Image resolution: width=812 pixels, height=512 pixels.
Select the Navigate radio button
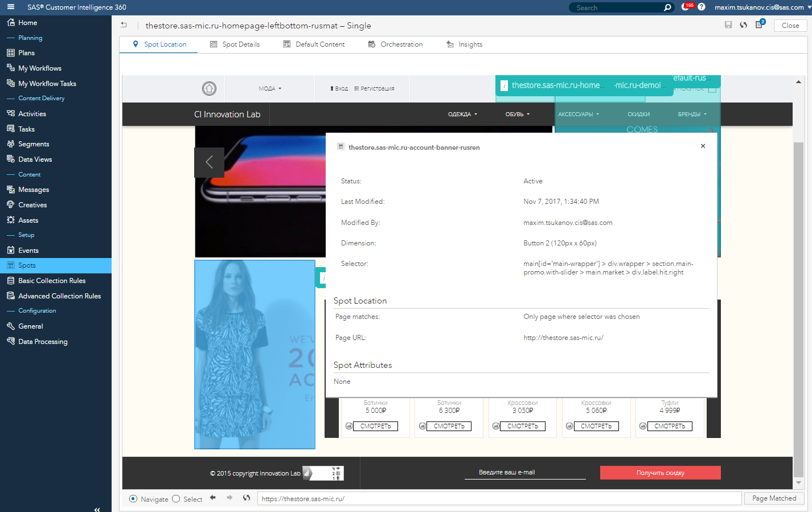coord(133,499)
